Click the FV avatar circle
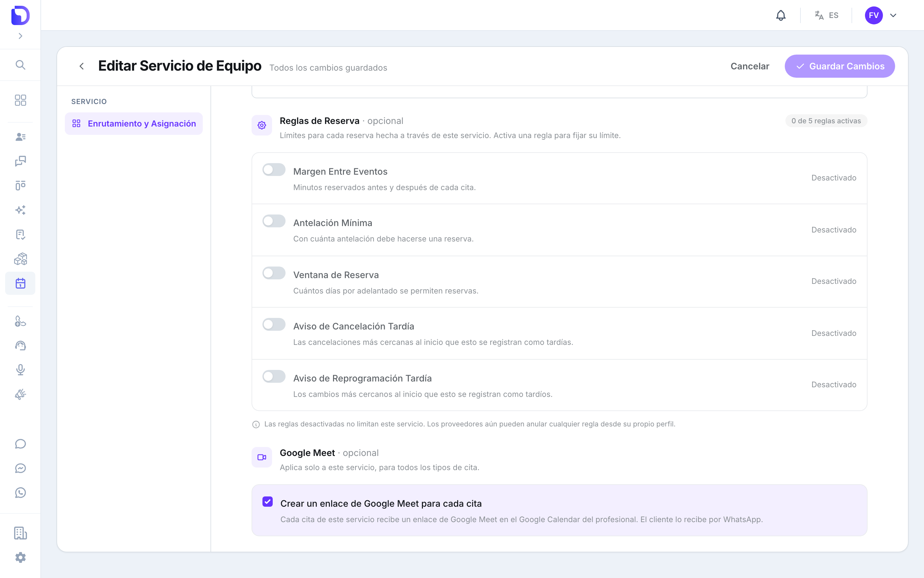924x578 pixels. [x=874, y=15]
